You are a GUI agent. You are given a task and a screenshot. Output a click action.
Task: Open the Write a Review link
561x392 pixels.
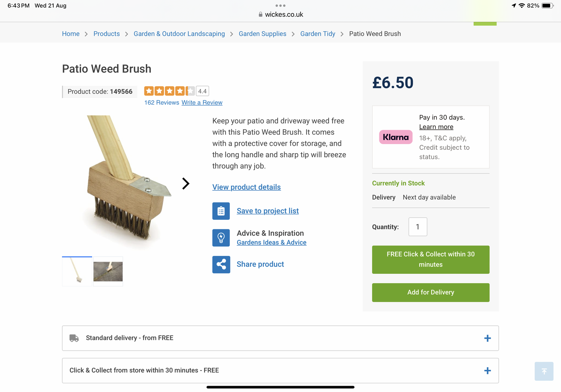tap(202, 102)
